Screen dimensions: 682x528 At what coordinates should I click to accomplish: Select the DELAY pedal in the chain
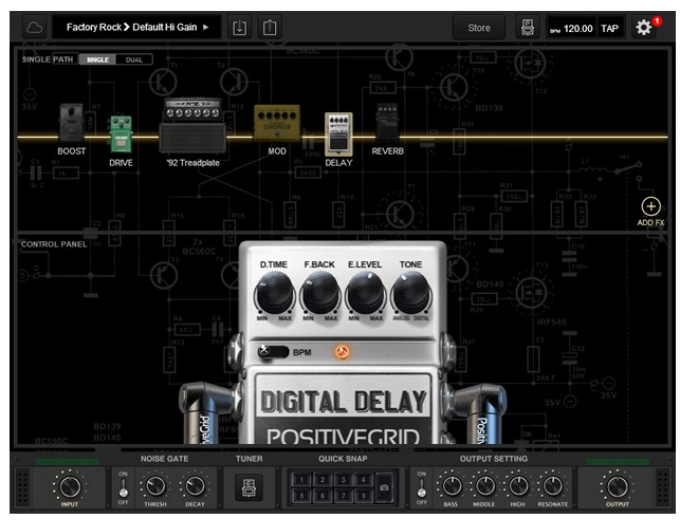tap(338, 134)
